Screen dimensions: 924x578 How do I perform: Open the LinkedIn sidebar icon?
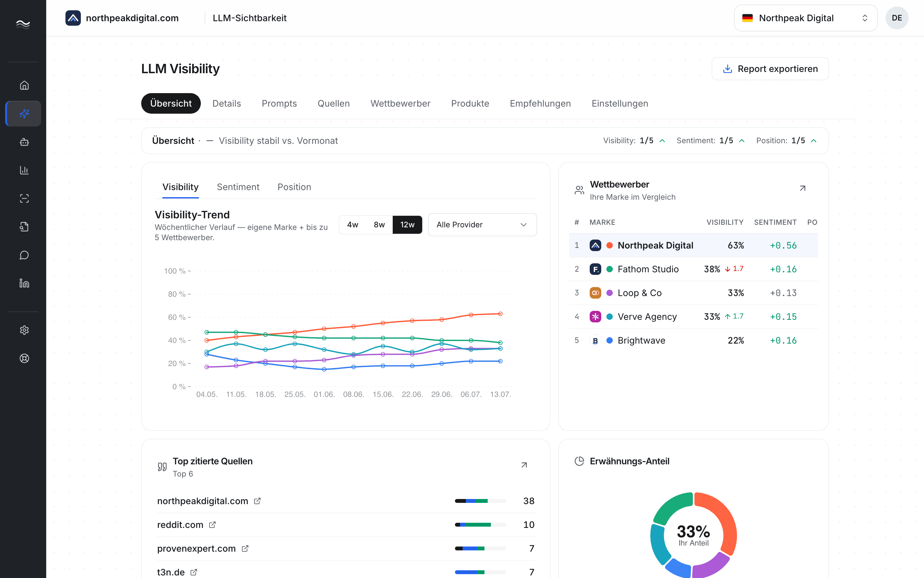[x=24, y=283]
